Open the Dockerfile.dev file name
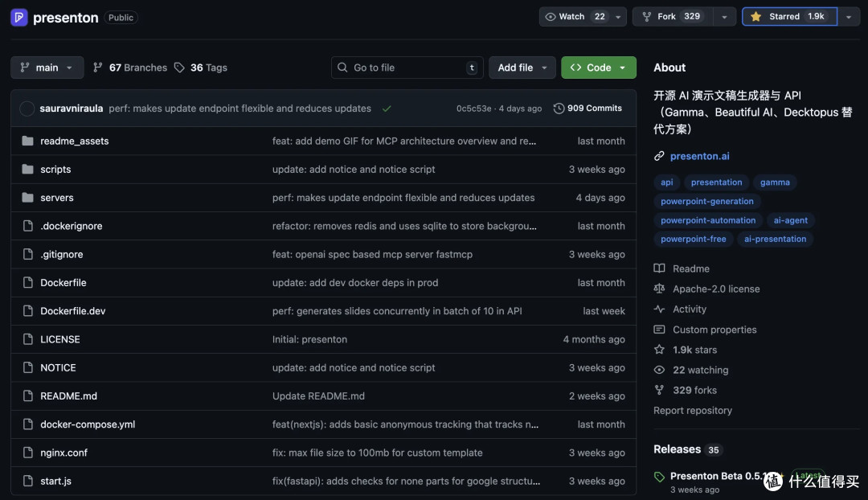This screenshot has height=500, width=868. point(72,311)
